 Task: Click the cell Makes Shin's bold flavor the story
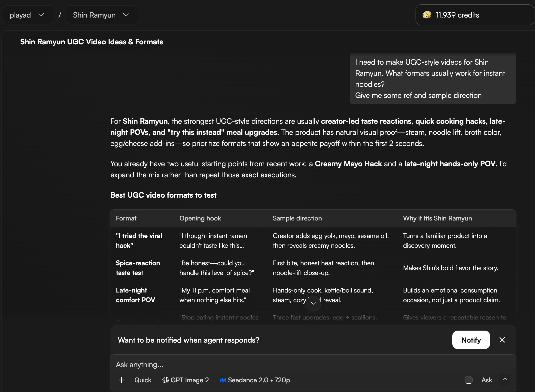(450, 268)
